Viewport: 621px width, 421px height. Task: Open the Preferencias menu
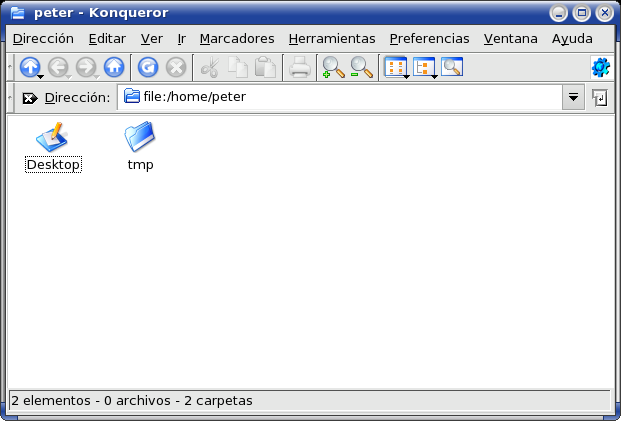click(x=429, y=39)
